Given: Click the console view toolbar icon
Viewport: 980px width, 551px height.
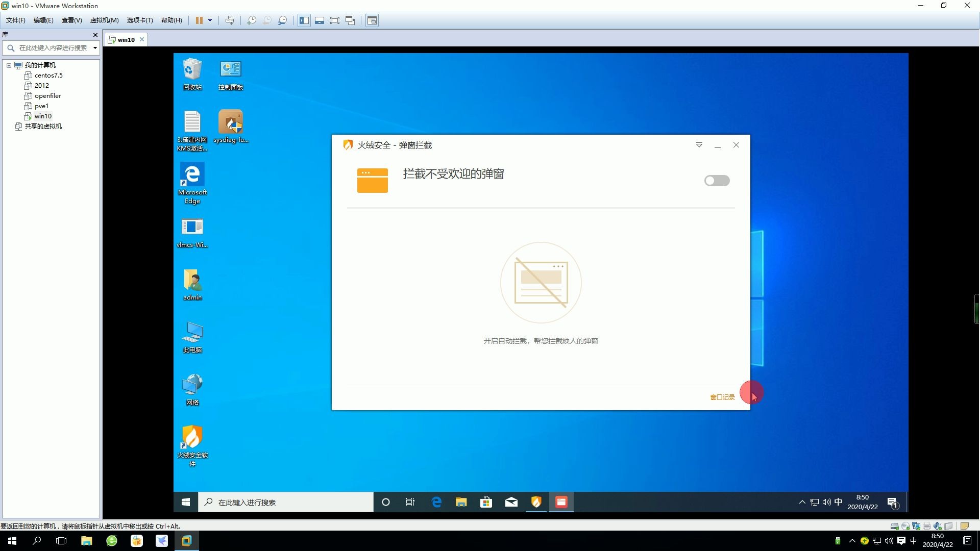Looking at the screenshot, I should pyautogui.click(x=372, y=20).
